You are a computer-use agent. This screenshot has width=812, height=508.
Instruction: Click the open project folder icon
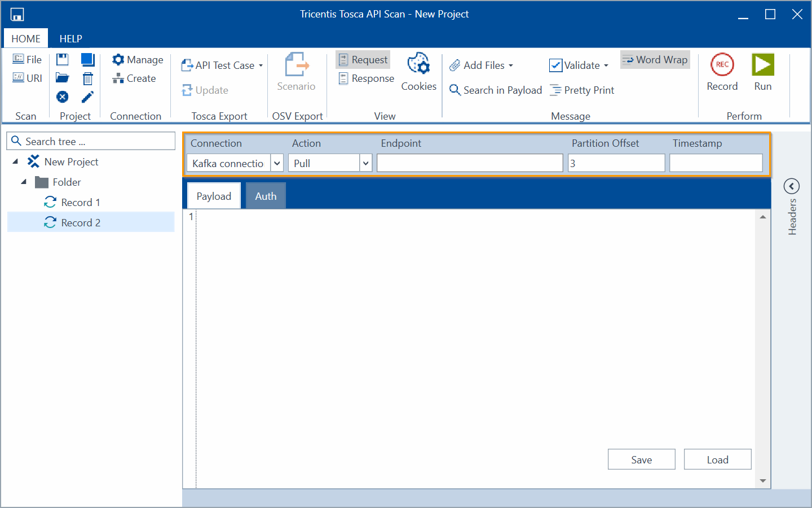point(63,78)
